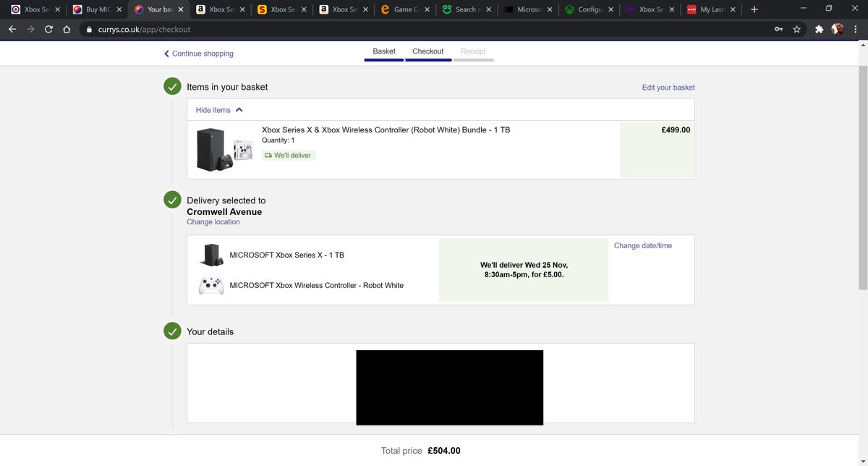Click the bundle title 'Xbox Series X & Xbox Wireless Controller'
Image resolution: width=868 pixels, height=466 pixels.
click(x=386, y=130)
